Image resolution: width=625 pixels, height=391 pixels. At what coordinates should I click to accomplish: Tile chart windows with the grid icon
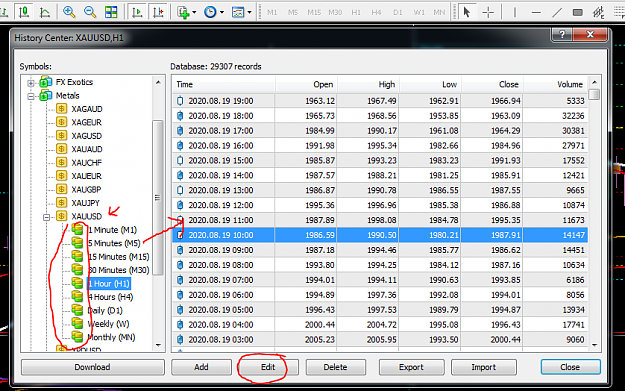[111, 12]
